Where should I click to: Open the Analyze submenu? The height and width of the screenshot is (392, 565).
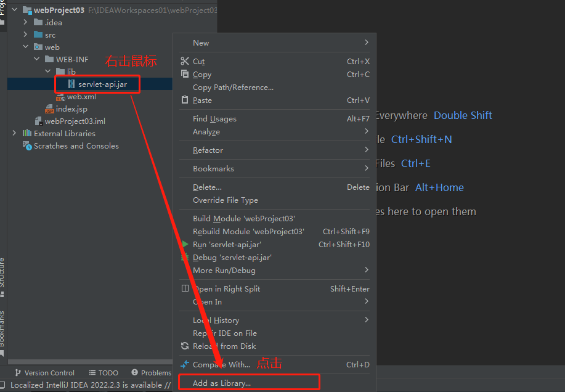pos(275,131)
